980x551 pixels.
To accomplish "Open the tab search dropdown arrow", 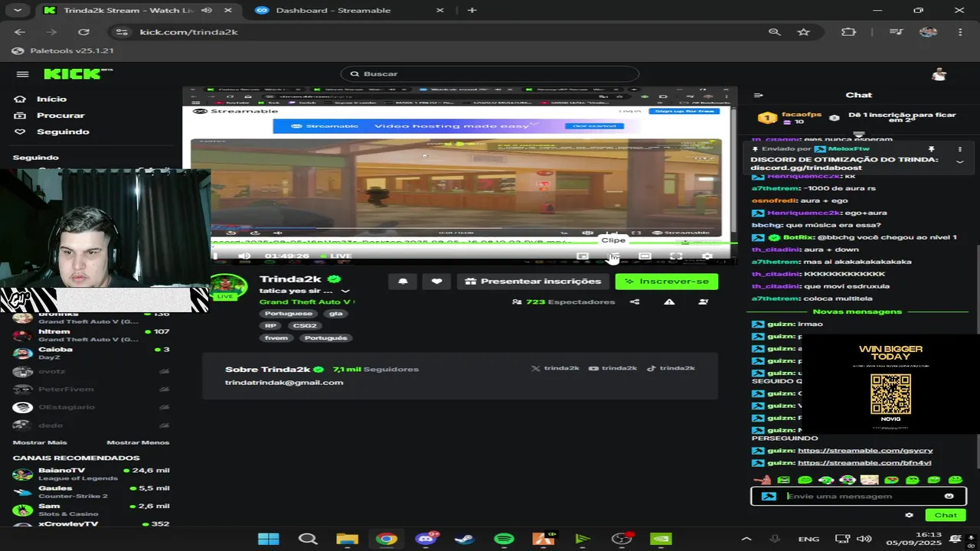I will [x=17, y=10].
